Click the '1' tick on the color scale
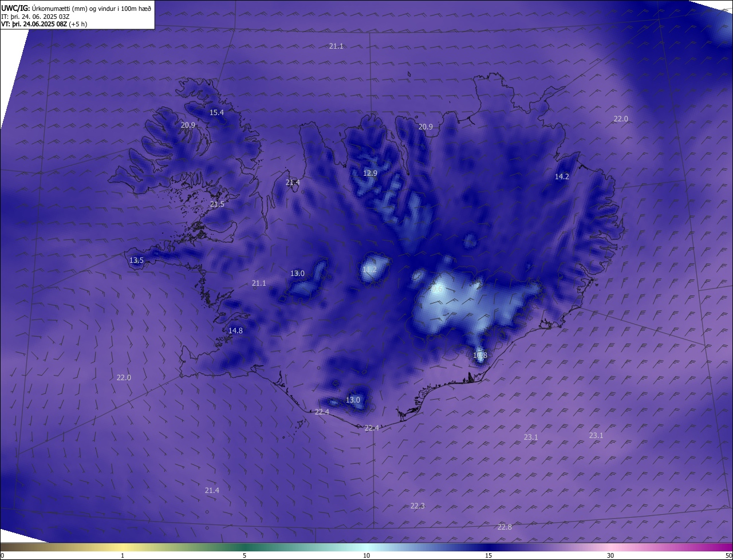733x560 pixels. 123,555
